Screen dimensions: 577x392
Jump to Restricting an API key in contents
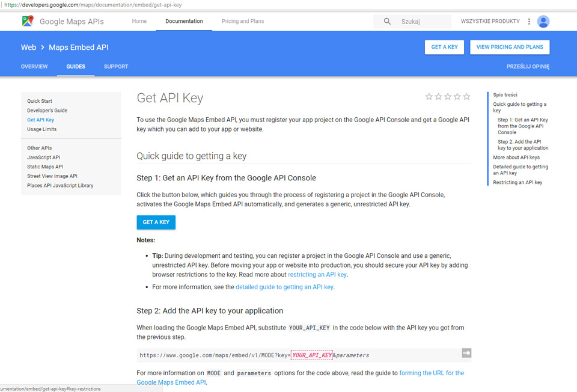(517, 182)
